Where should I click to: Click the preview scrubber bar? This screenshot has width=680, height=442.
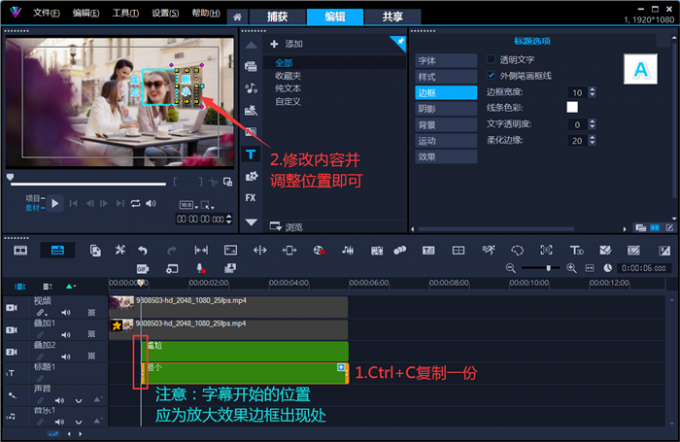click(x=88, y=184)
